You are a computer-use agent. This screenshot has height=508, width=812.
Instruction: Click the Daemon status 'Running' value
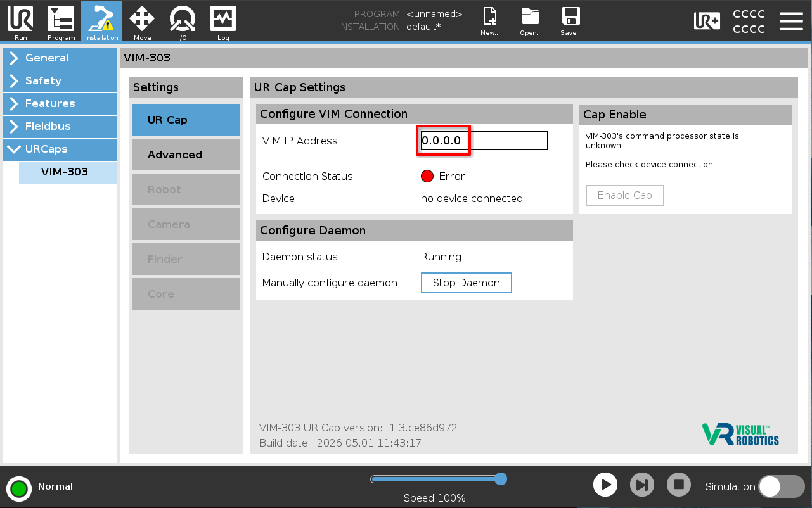[x=441, y=257]
